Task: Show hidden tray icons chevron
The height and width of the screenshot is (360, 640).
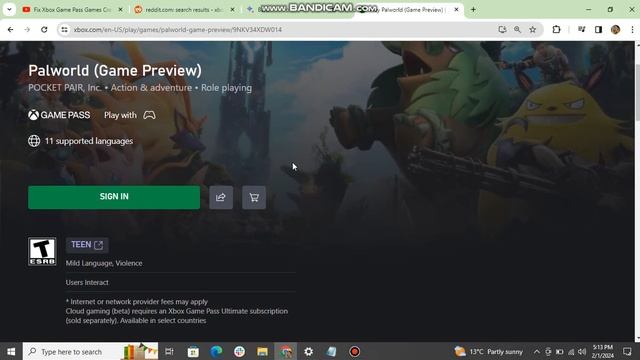Action: [537, 351]
